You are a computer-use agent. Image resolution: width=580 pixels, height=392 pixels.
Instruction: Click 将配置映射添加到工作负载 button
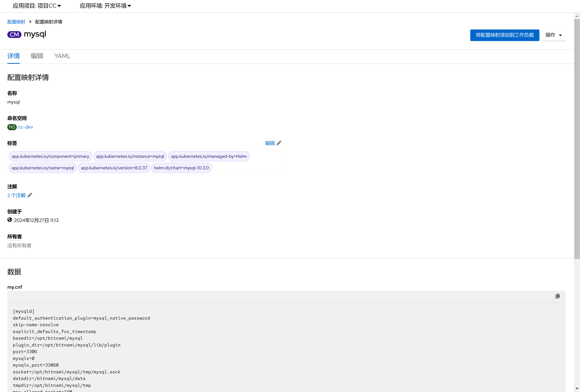click(x=504, y=35)
